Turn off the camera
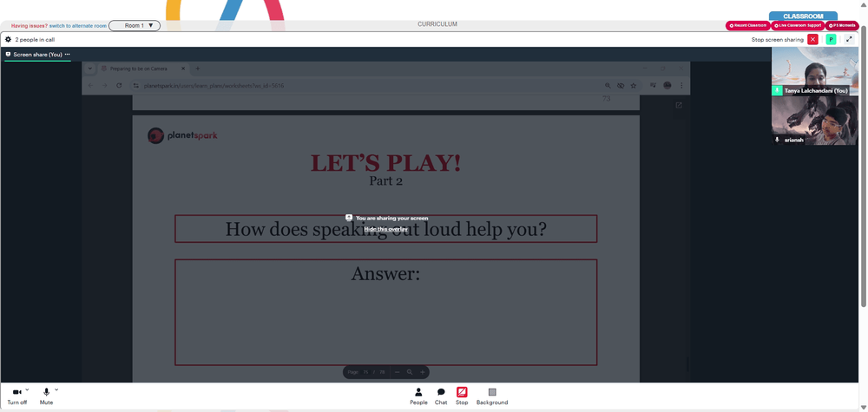Viewport: 868px width, 412px height. (16, 396)
